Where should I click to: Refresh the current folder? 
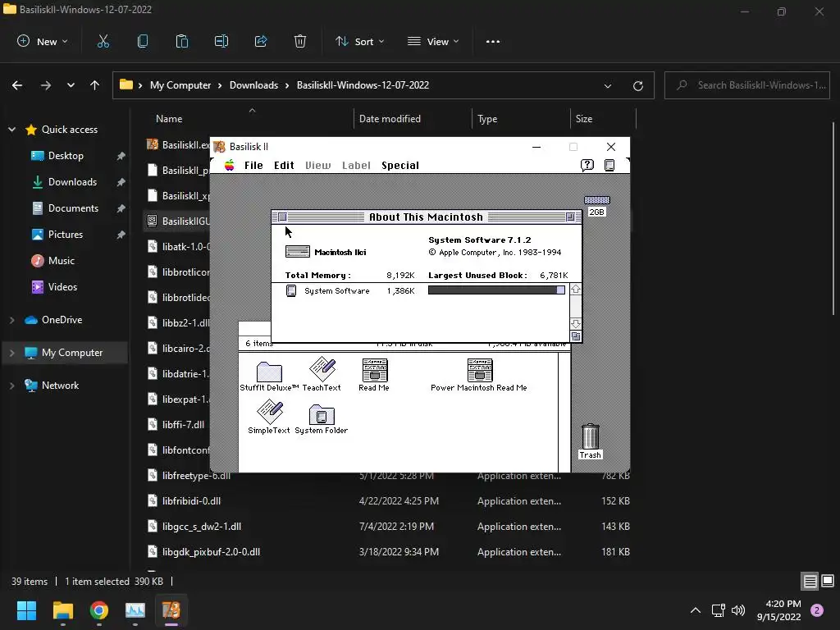coord(638,85)
